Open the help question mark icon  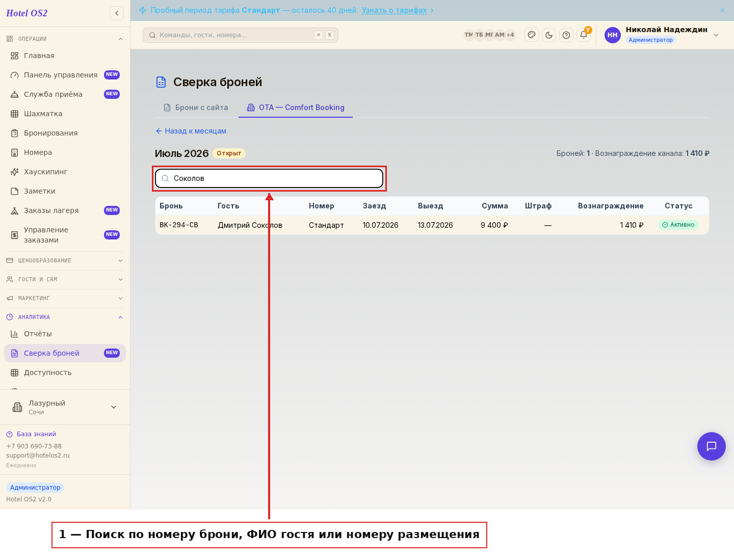(566, 35)
